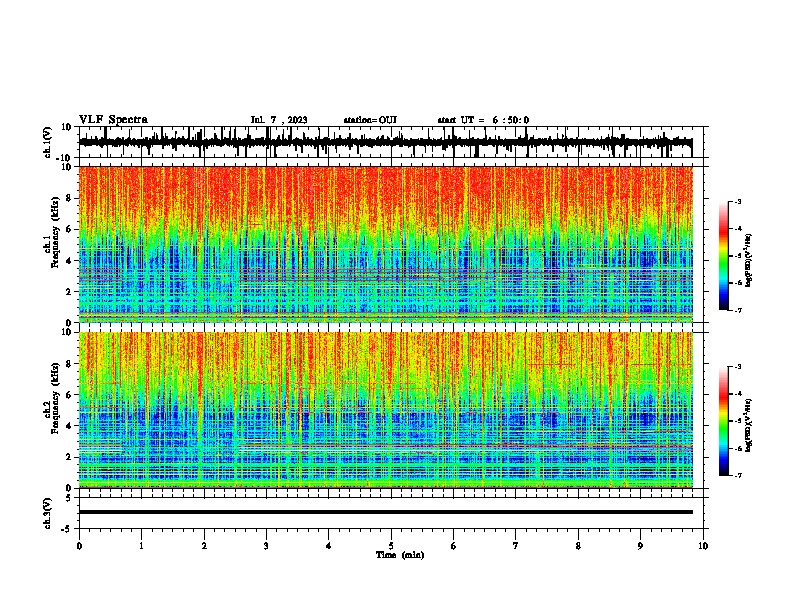792x612 pixels.
Task: Click the "-7" label on ch.1 colorbar
Action: [737, 310]
